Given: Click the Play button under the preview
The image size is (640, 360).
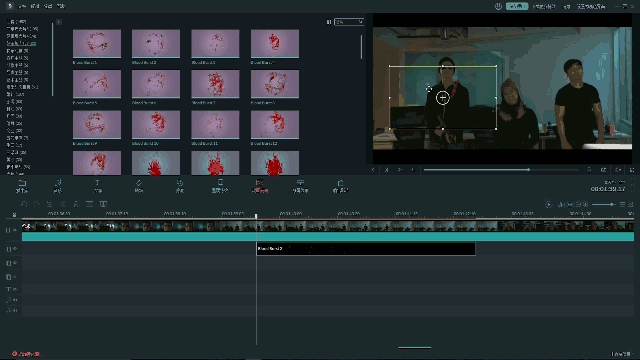Looking at the screenshot, I should coord(400,170).
